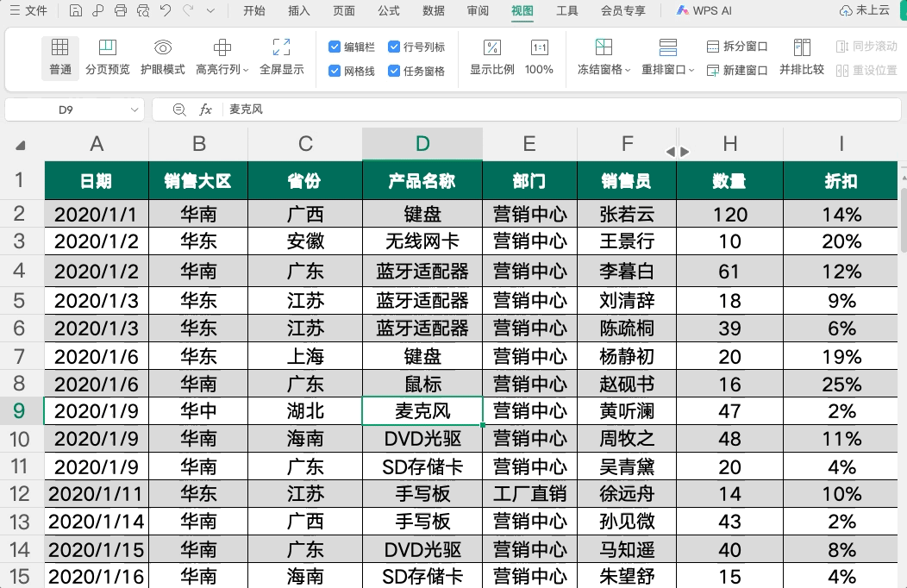Switch to the 公式 Formulas tab
The image size is (907, 588).
[x=389, y=10]
